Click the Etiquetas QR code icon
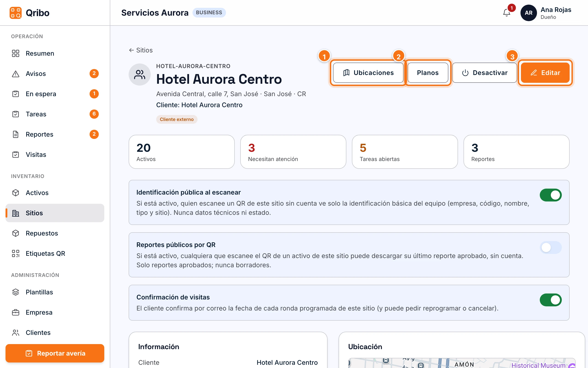The width and height of the screenshot is (588, 368). click(16, 253)
